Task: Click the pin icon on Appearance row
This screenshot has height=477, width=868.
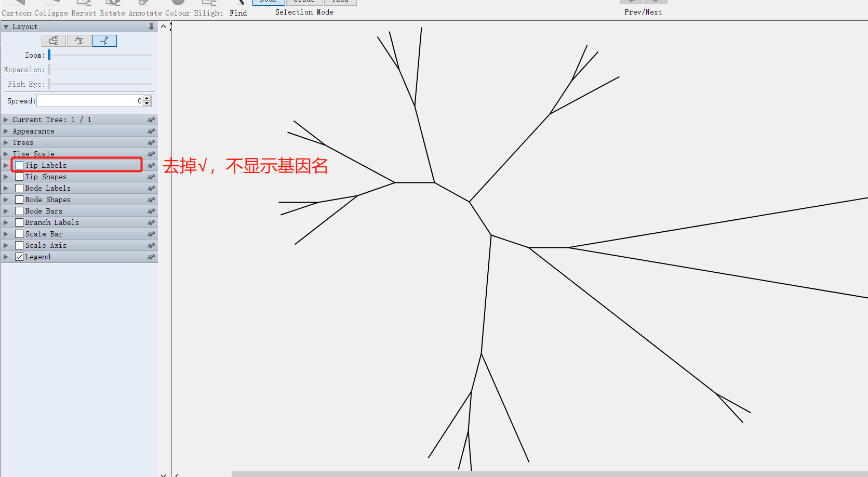Action: 151,131
